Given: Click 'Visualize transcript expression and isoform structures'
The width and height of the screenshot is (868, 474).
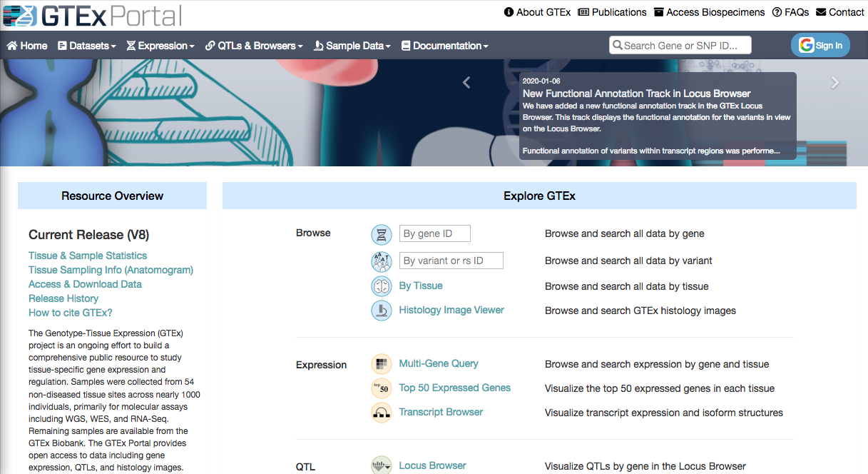Looking at the screenshot, I should [x=664, y=413].
